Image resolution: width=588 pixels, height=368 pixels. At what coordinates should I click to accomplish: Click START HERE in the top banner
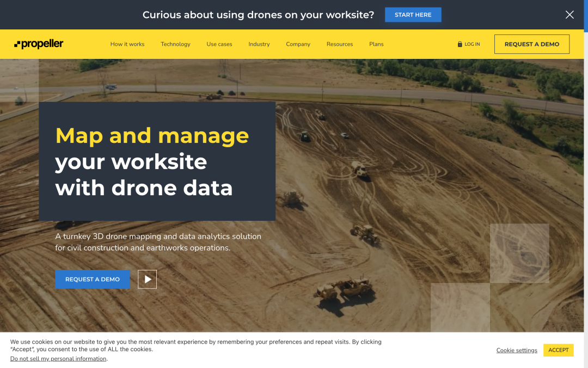pyautogui.click(x=413, y=15)
